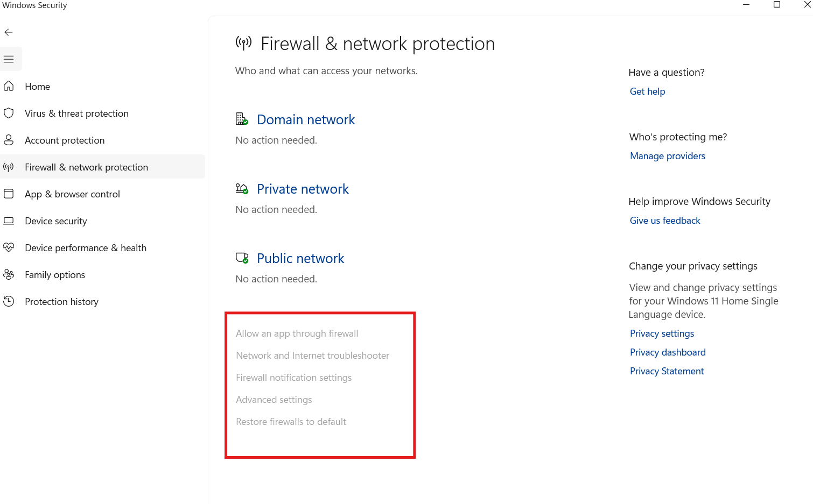This screenshot has height=504, width=813.
Task: Click the Device performance & health heart icon
Action: coord(9,247)
